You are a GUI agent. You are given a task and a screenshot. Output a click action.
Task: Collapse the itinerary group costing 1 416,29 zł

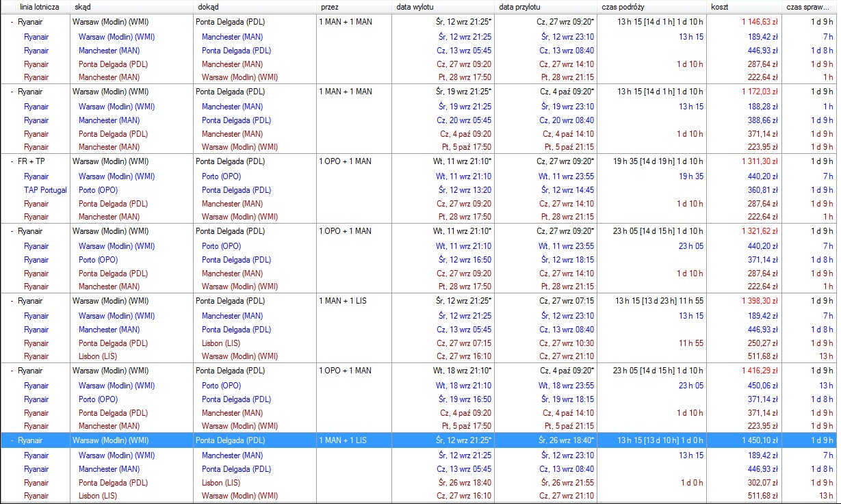pyautogui.click(x=12, y=371)
